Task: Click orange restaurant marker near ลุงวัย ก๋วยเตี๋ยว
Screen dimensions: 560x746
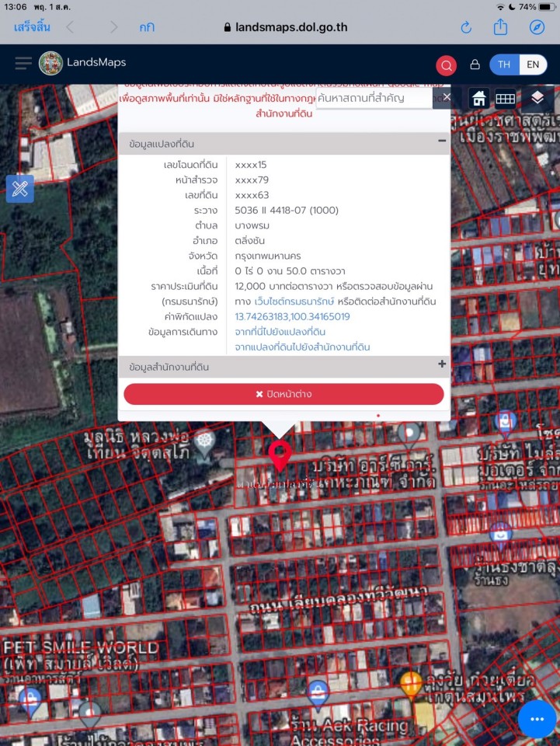Action: (411, 684)
